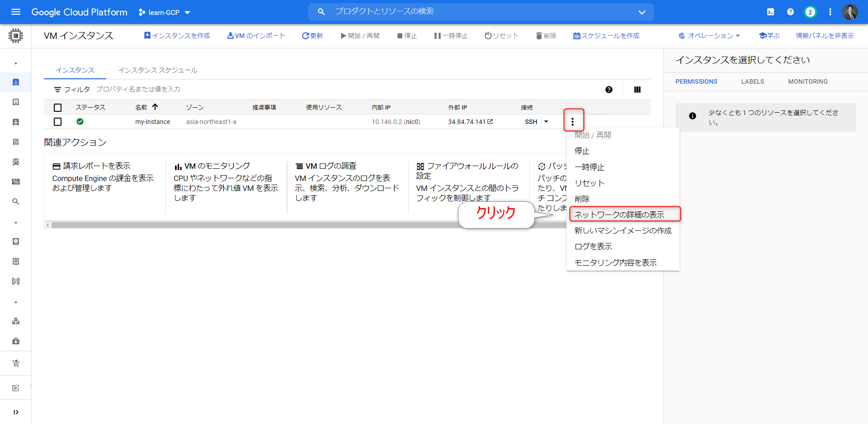
Task: Open the オペレーション dropdown
Action: click(x=709, y=36)
